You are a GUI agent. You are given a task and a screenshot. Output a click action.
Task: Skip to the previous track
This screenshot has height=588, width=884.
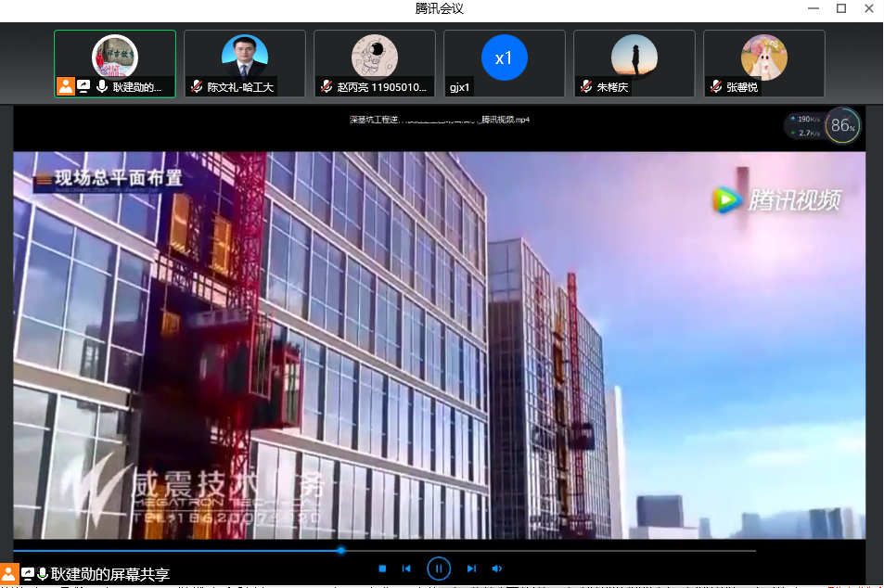(406, 569)
